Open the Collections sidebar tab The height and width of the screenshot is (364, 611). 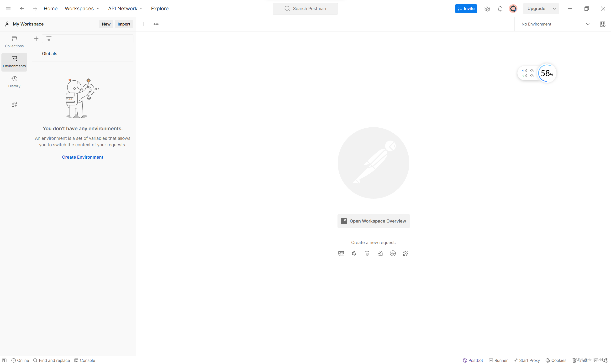coord(14,42)
